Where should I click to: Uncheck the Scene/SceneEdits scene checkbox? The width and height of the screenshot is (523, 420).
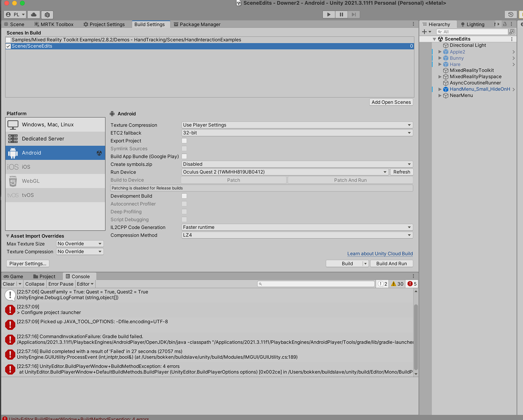8,46
